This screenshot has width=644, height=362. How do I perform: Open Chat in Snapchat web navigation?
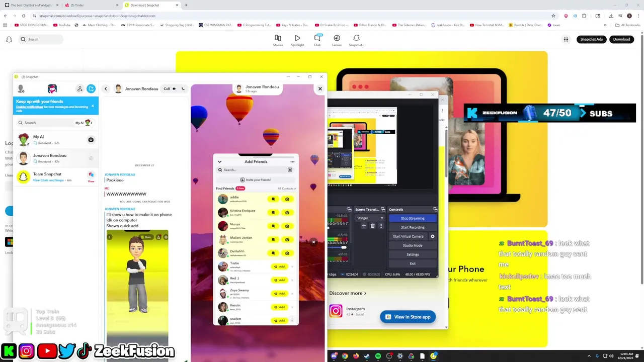[317, 40]
